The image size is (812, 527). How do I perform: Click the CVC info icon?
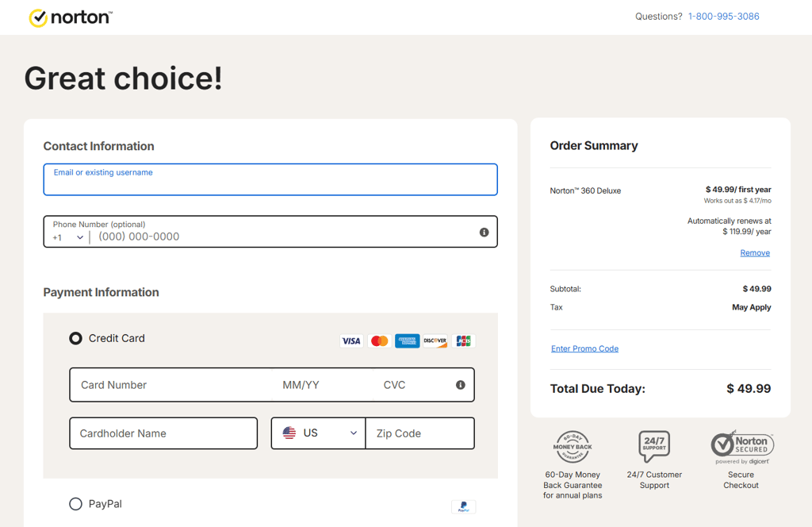(x=461, y=384)
